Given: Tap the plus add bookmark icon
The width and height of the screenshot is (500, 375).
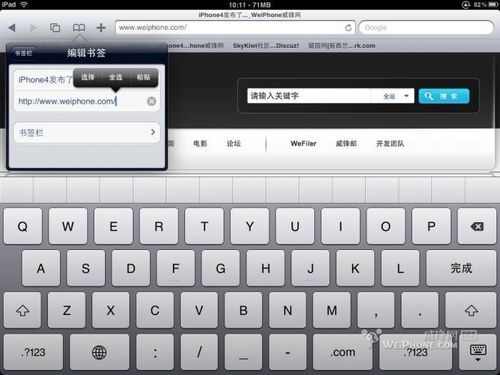Looking at the screenshot, I should [x=101, y=27].
